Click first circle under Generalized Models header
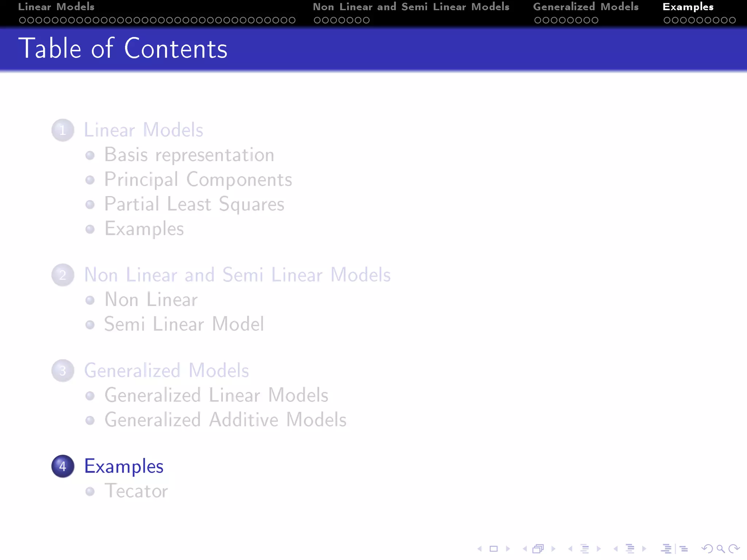The image size is (747, 560). tap(538, 20)
